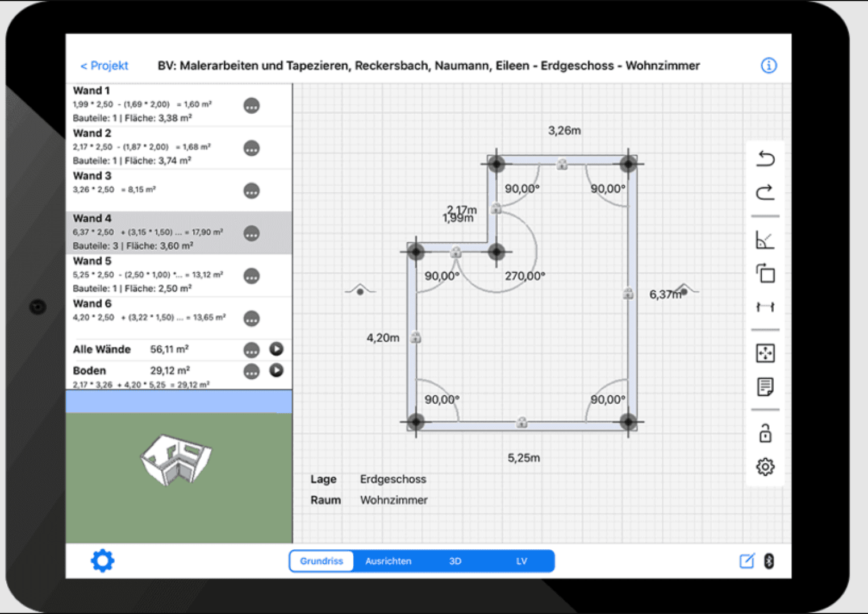Select the bottom-left corner node of the room
The image size is (868, 614).
click(x=416, y=422)
